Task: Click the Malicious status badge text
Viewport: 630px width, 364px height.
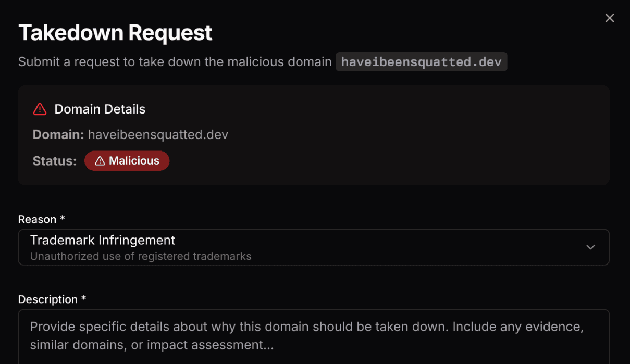Action: (134, 161)
